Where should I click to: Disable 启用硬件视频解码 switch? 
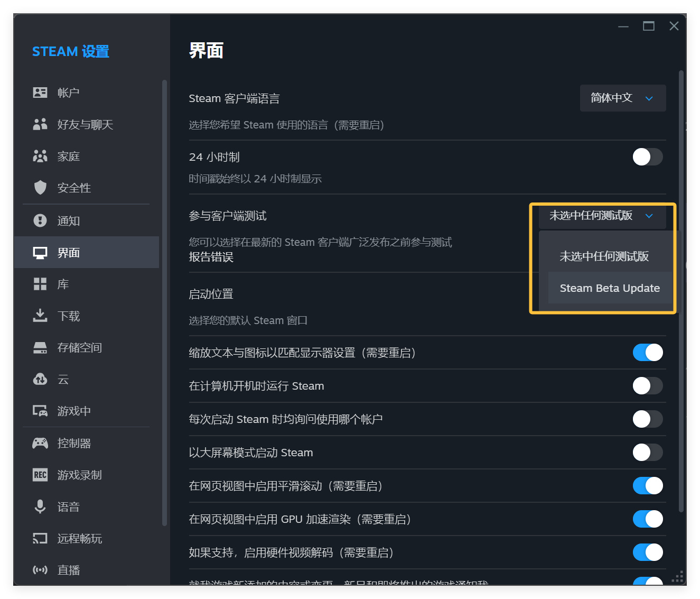tap(648, 552)
